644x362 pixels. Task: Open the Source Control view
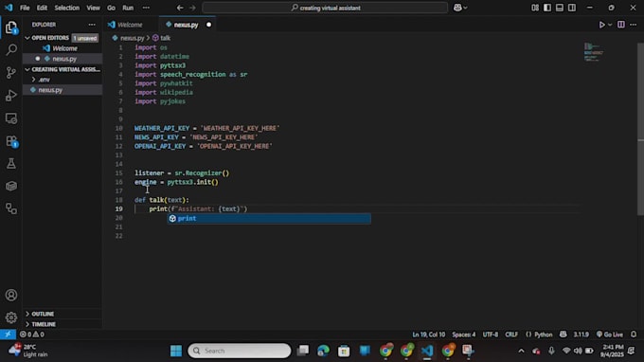(11, 73)
